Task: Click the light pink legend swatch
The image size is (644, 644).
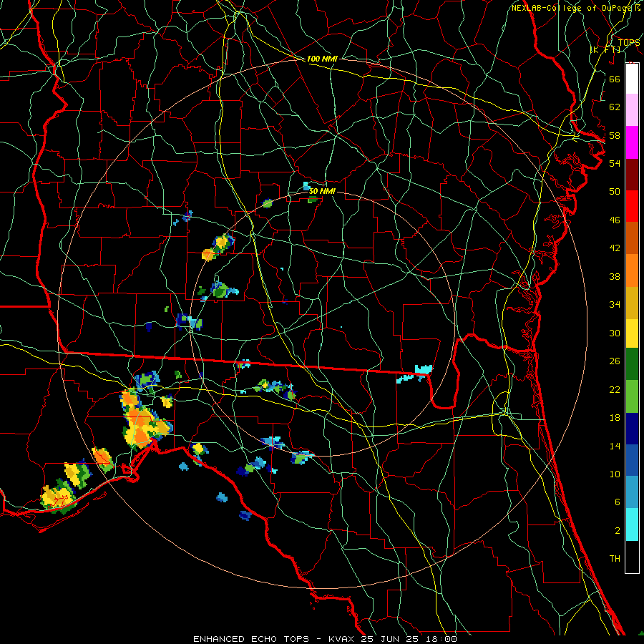Action: click(x=632, y=109)
